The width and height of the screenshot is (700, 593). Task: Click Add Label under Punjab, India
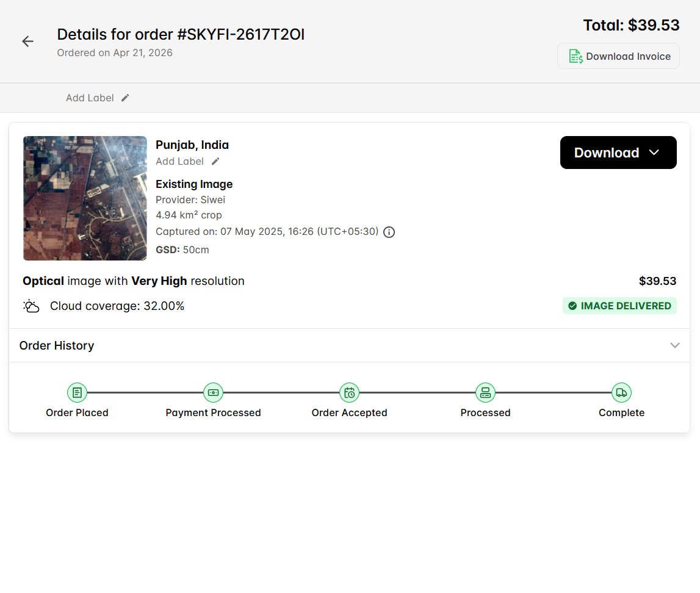[179, 162]
